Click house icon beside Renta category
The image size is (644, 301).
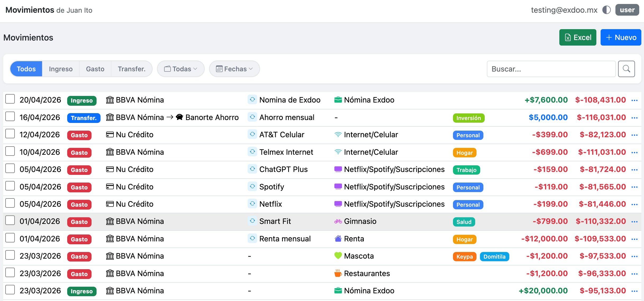tap(338, 239)
